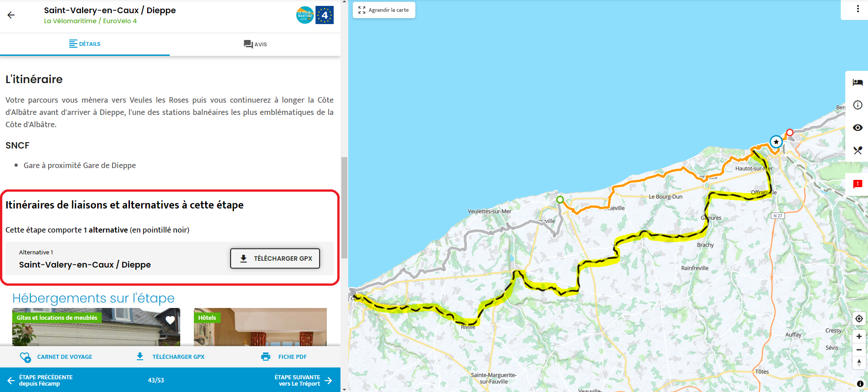Go to next stage vers Le Tréport
The height and width of the screenshot is (392, 868).
[x=303, y=380]
